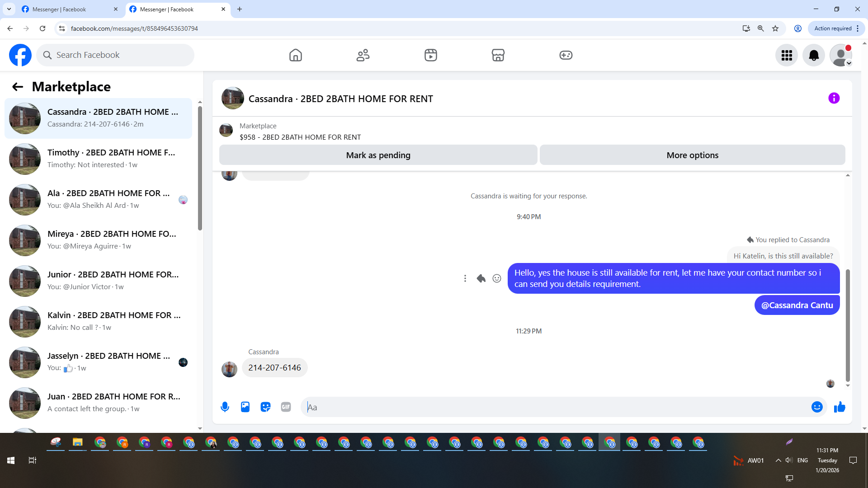Reload the page
This screenshot has height=488, width=868.
42,28
